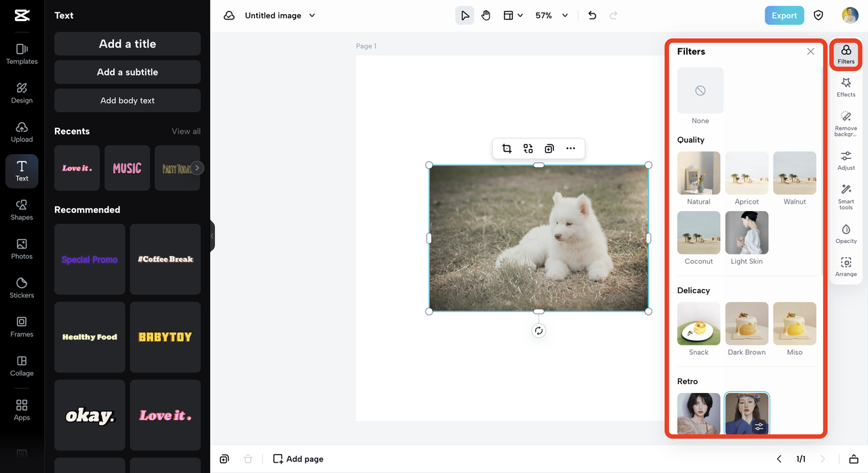
Task: Close the Filters panel
Action: click(810, 52)
